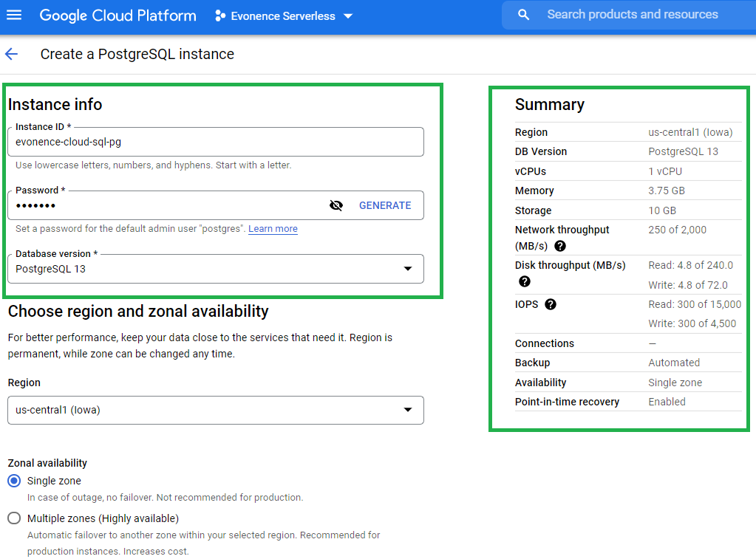Viewport: 756px width, 559px height.
Task: Open the navigation hamburger menu
Action: click(15, 15)
